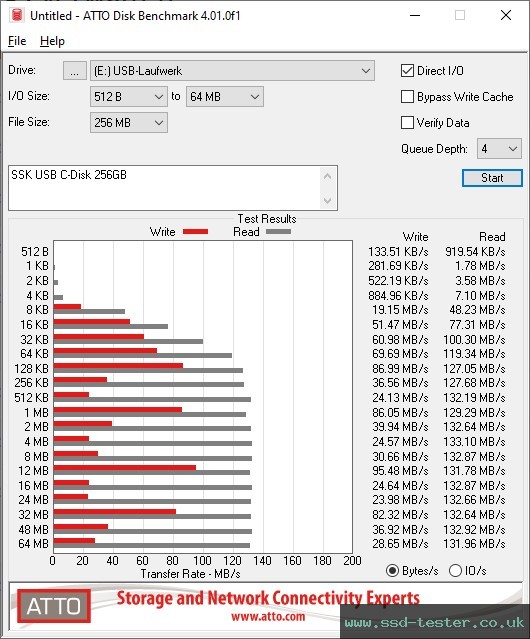Start the benchmark test
This screenshot has width=530, height=639.
492,178
